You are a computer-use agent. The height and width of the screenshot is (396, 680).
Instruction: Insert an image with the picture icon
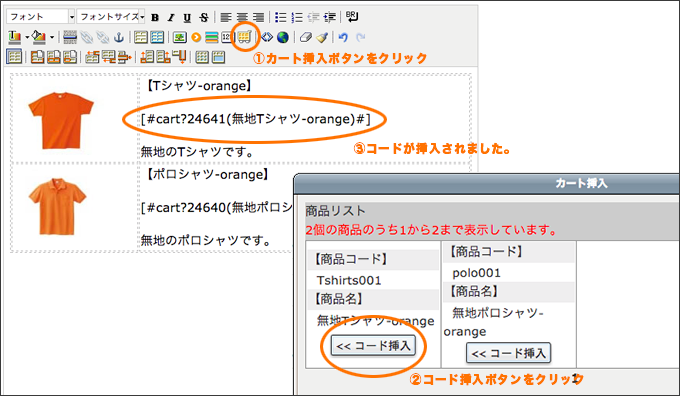[x=180, y=37]
